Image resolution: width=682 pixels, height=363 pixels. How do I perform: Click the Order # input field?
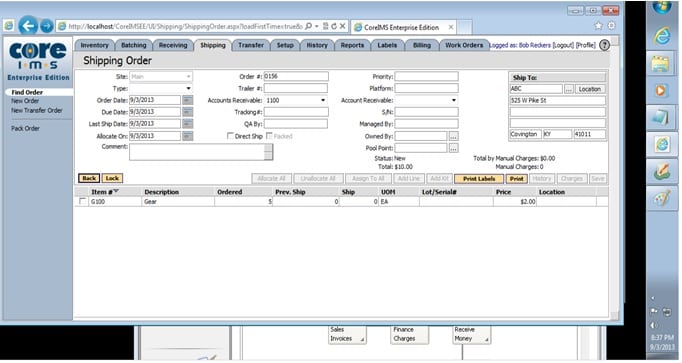pos(296,77)
